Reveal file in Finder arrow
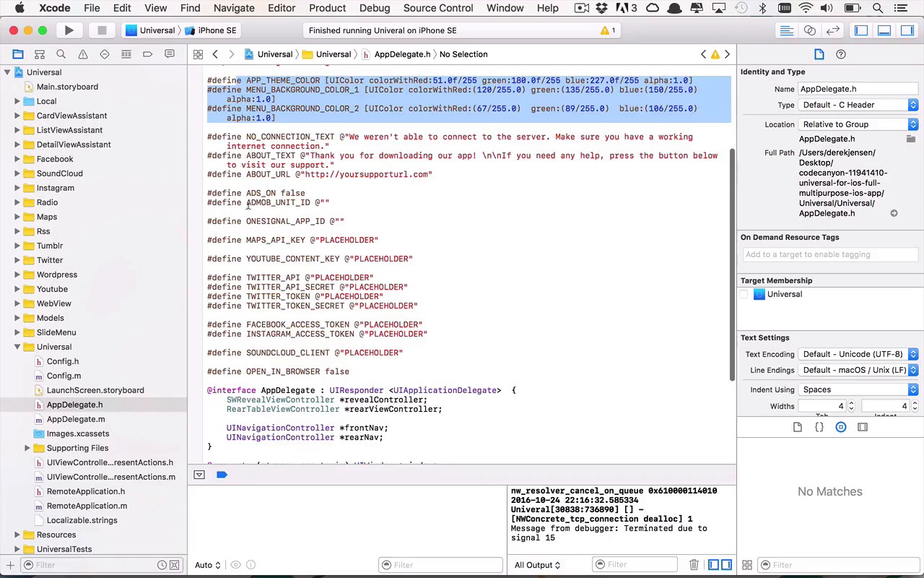 tap(894, 213)
